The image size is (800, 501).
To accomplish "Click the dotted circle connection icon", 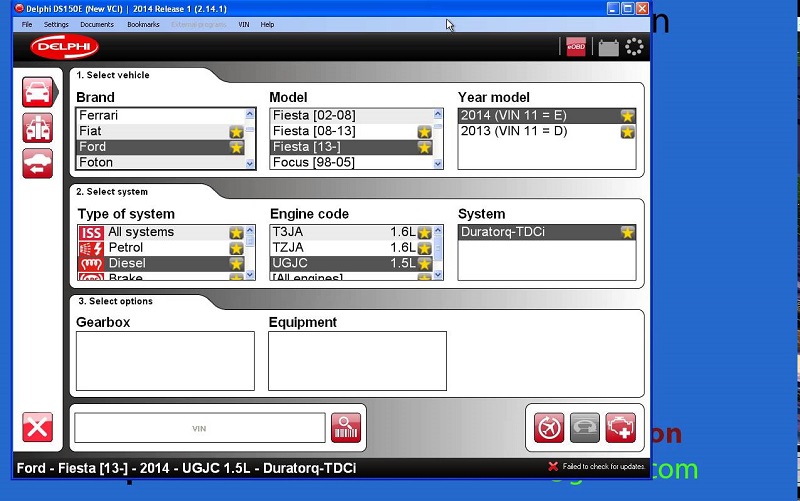I will [634, 47].
